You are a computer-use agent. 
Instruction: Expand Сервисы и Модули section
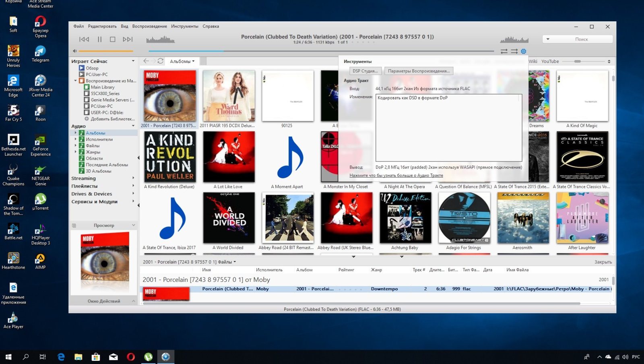[x=133, y=201]
